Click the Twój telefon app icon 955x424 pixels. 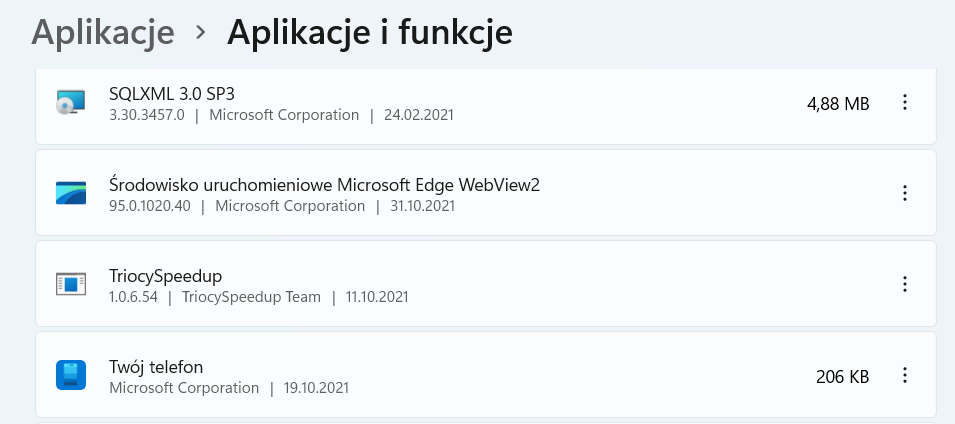[71, 376]
